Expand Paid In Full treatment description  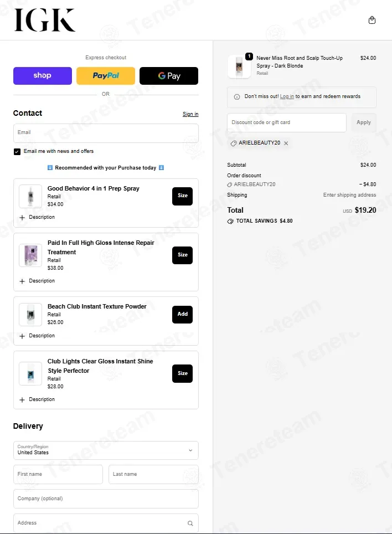point(37,281)
